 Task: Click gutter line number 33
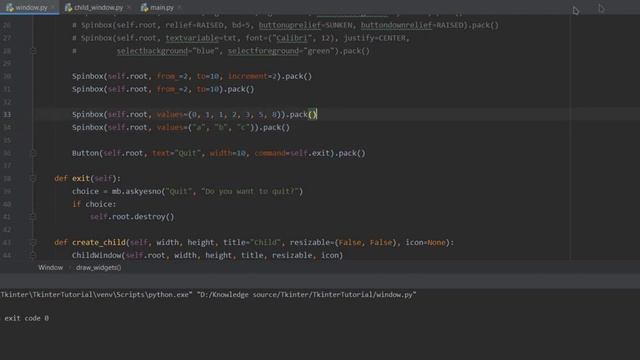7,115
